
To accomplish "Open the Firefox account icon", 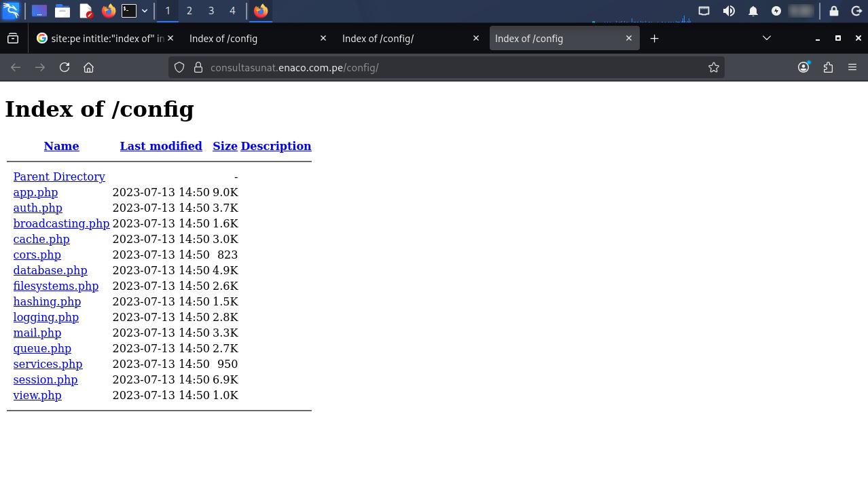I will [x=803, y=67].
